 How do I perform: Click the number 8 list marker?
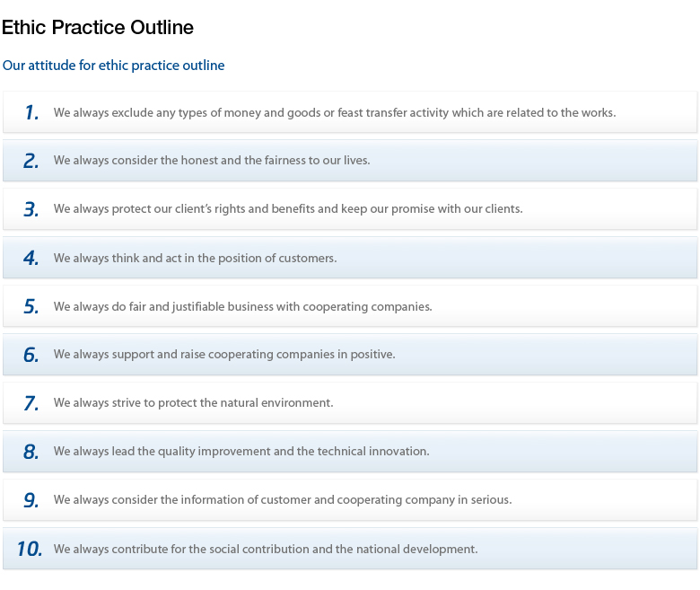point(31,452)
